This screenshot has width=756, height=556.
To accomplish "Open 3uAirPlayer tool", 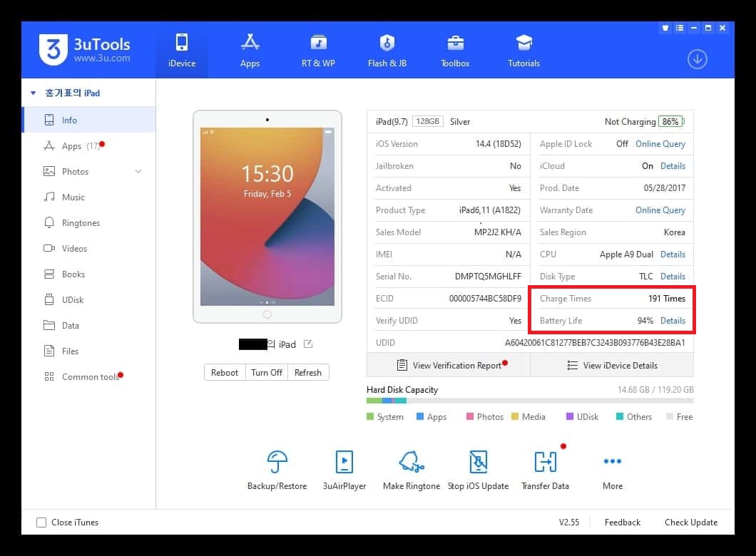I will click(344, 462).
